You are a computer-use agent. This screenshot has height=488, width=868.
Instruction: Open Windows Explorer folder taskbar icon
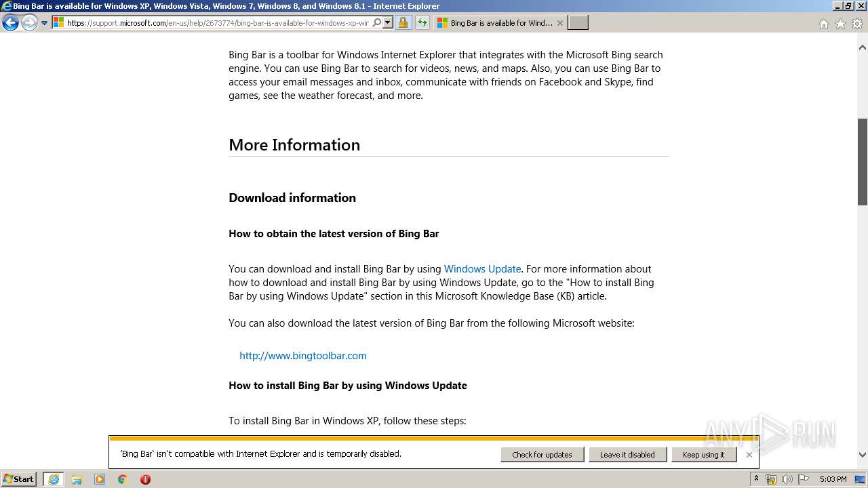[77, 479]
